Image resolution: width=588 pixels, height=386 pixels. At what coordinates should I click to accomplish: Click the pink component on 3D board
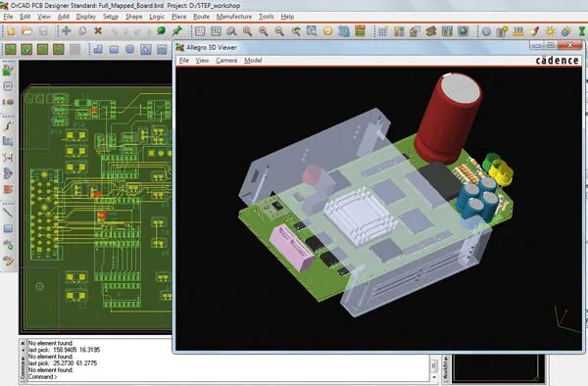292,248
